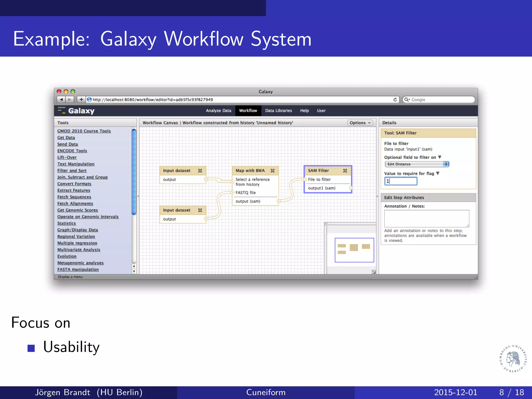Remove the upper Input dataset node

[200, 171]
